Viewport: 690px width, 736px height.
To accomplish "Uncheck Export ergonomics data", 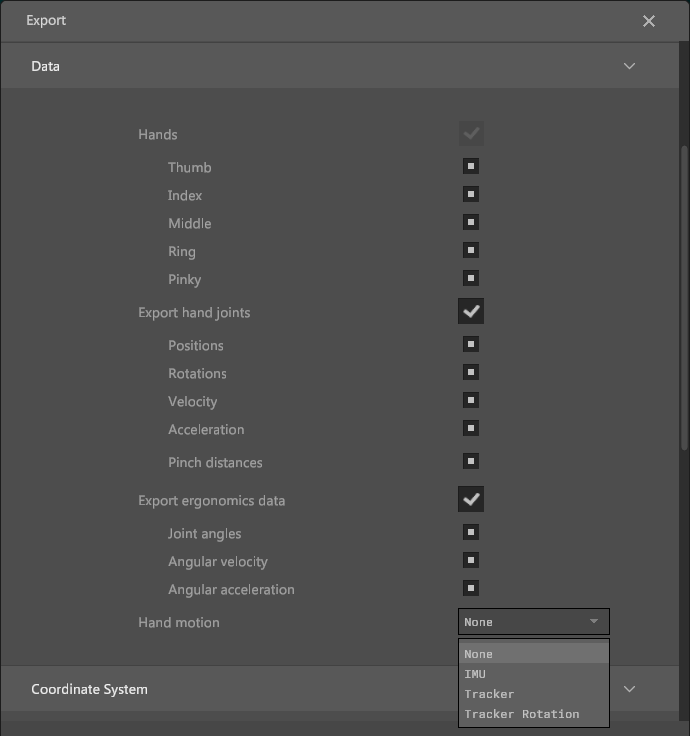I will click(x=471, y=499).
